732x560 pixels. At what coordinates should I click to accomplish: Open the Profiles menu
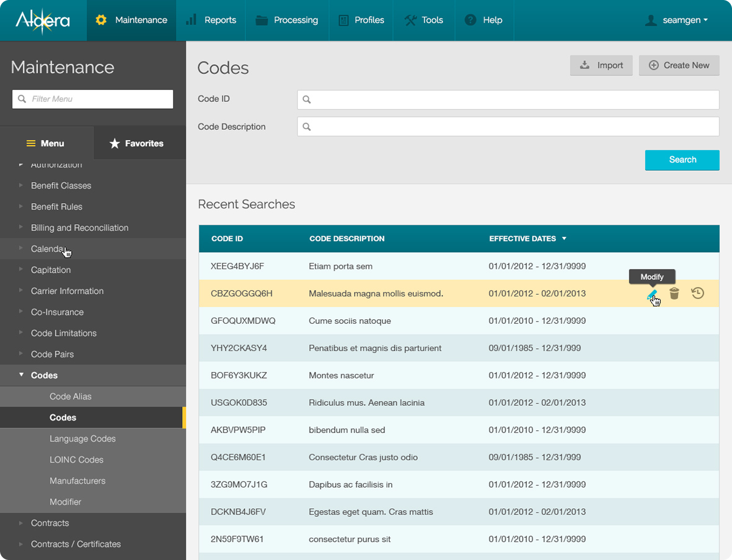click(x=361, y=20)
